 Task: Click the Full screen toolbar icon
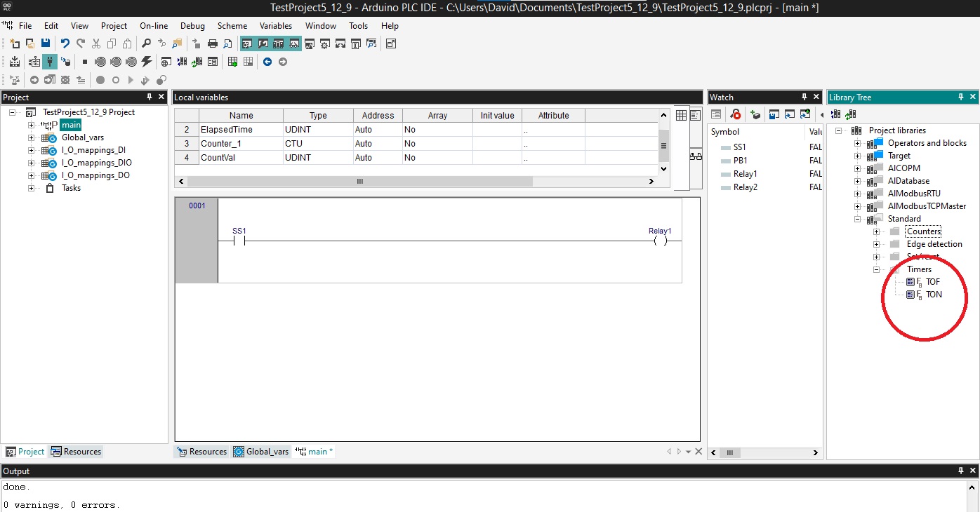pos(391,43)
